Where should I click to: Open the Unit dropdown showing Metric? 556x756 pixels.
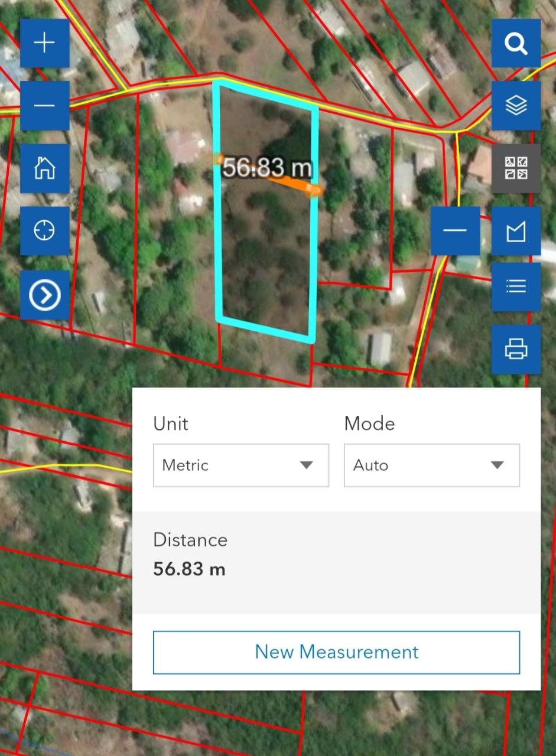(x=240, y=465)
